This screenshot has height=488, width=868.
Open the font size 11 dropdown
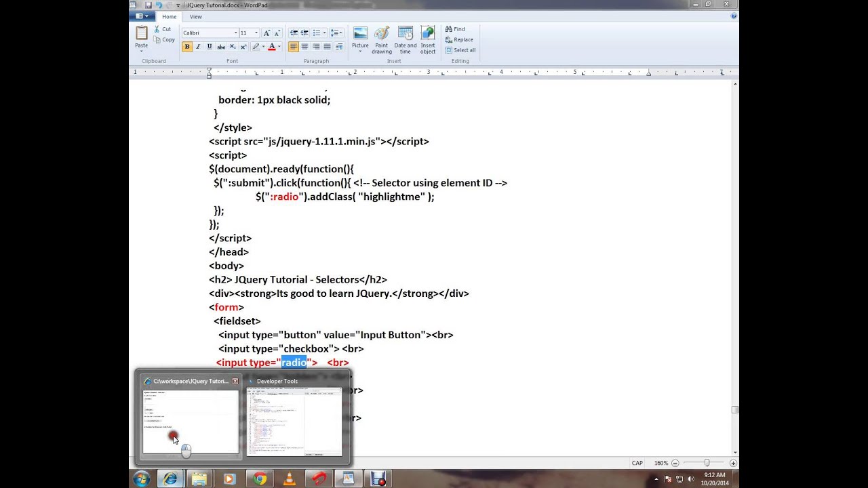pos(256,33)
